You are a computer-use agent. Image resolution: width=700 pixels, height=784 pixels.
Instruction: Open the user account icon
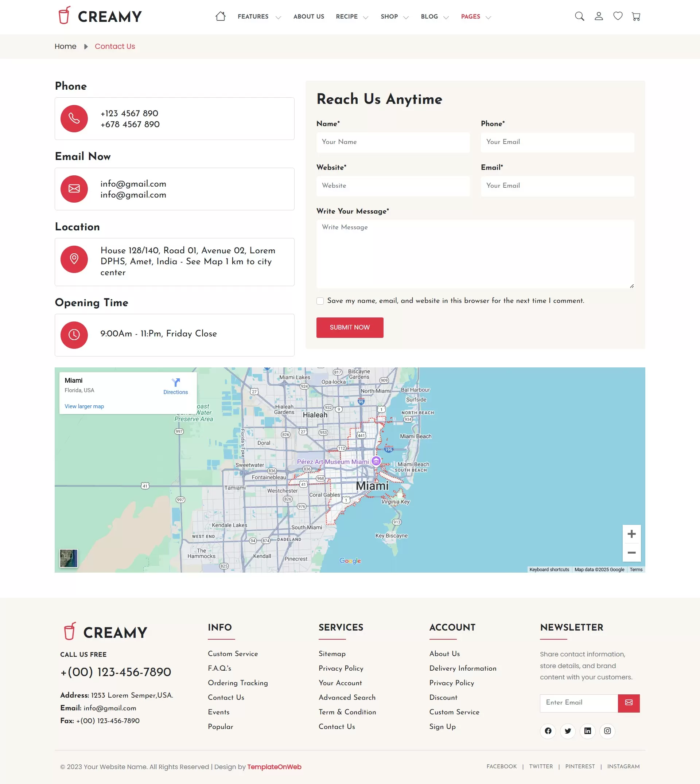tap(598, 16)
